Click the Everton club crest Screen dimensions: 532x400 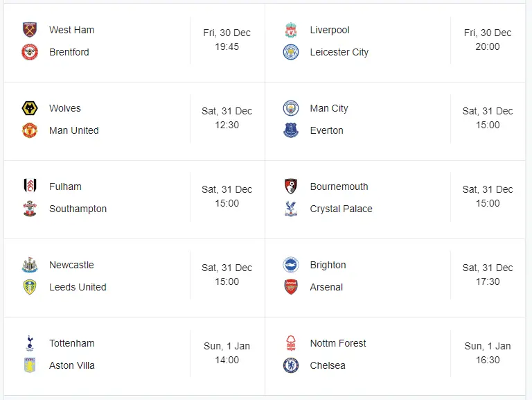(x=291, y=130)
